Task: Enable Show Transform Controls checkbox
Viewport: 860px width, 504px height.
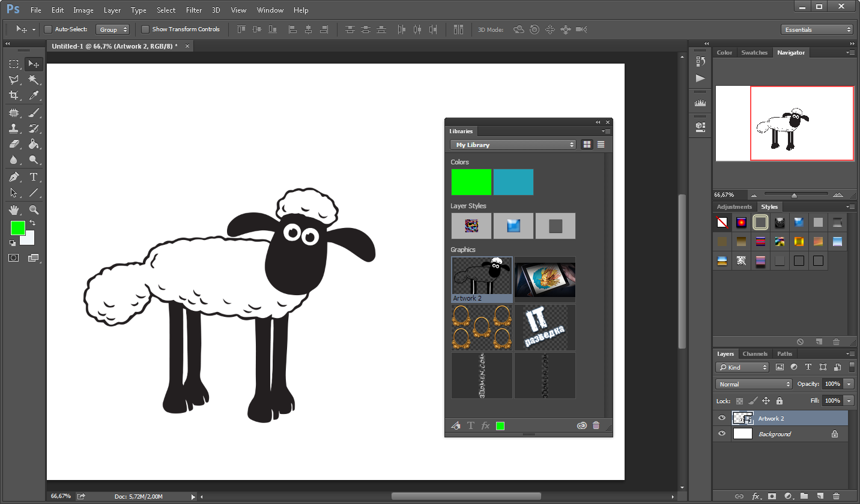Action: (145, 29)
